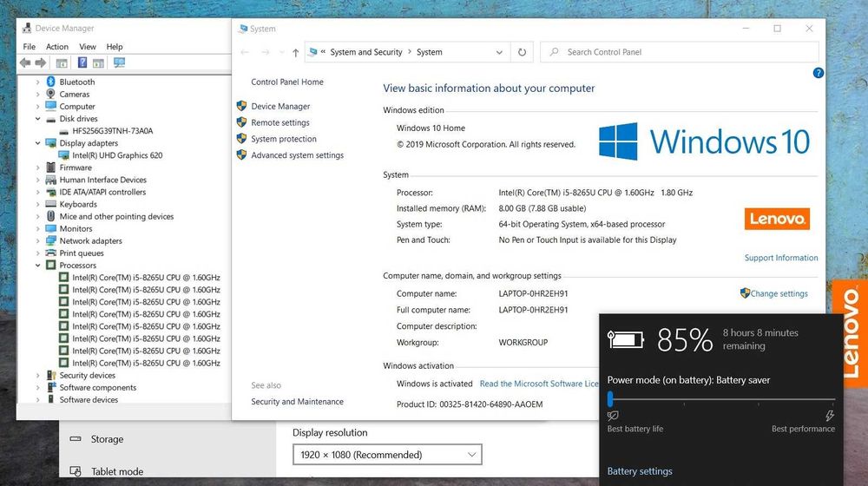Click the up arrow in System window navigation

(296, 53)
